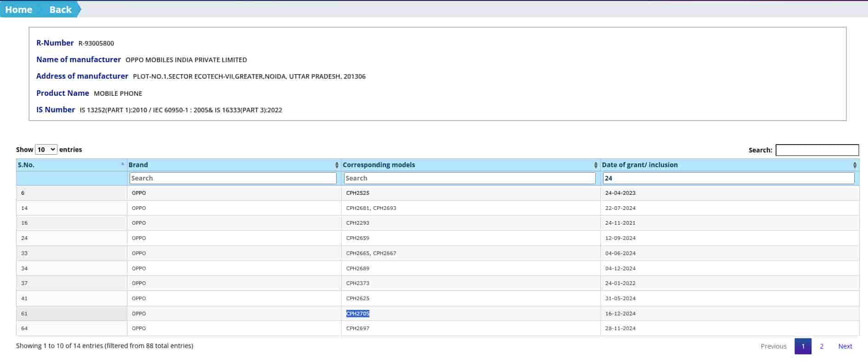Open page 2 of results
The width and height of the screenshot is (868, 361).
click(x=822, y=346)
